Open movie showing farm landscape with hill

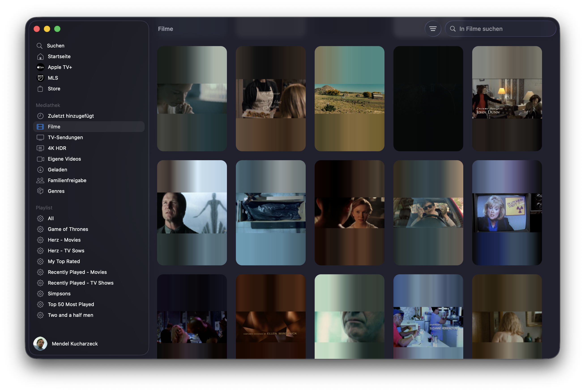pyautogui.click(x=349, y=98)
